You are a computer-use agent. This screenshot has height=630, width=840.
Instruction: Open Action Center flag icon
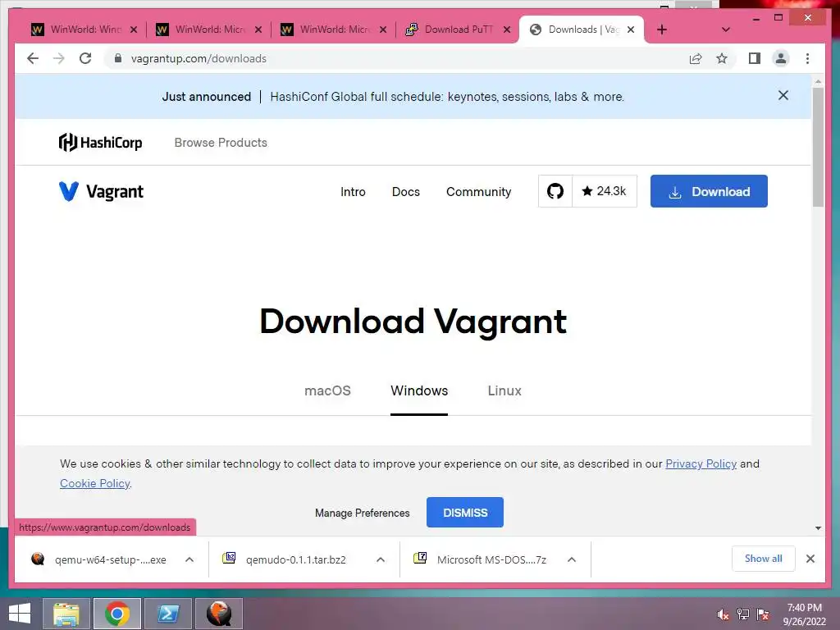click(763, 614)
